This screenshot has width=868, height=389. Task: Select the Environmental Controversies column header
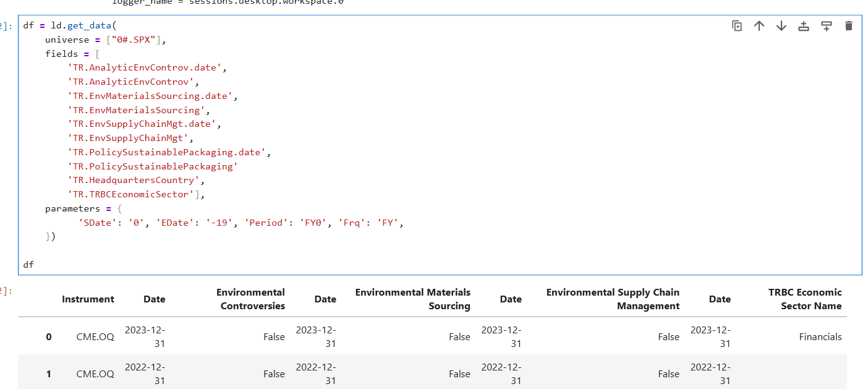coord(250,299)
